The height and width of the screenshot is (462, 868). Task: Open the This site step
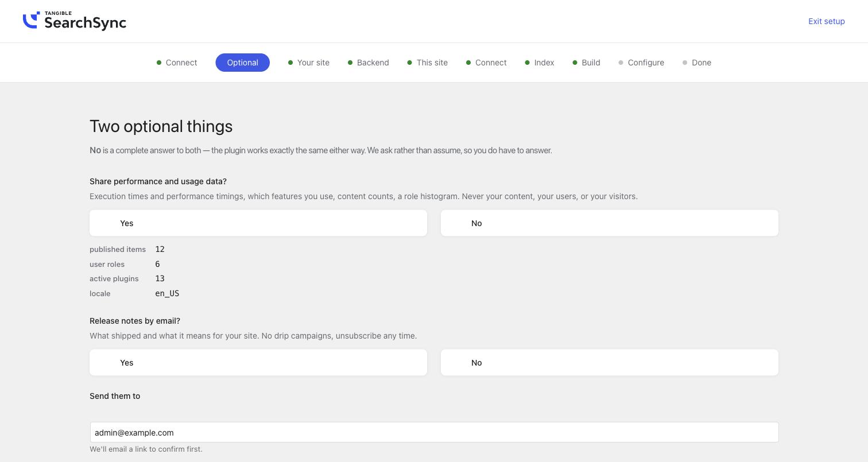(428, 63)
